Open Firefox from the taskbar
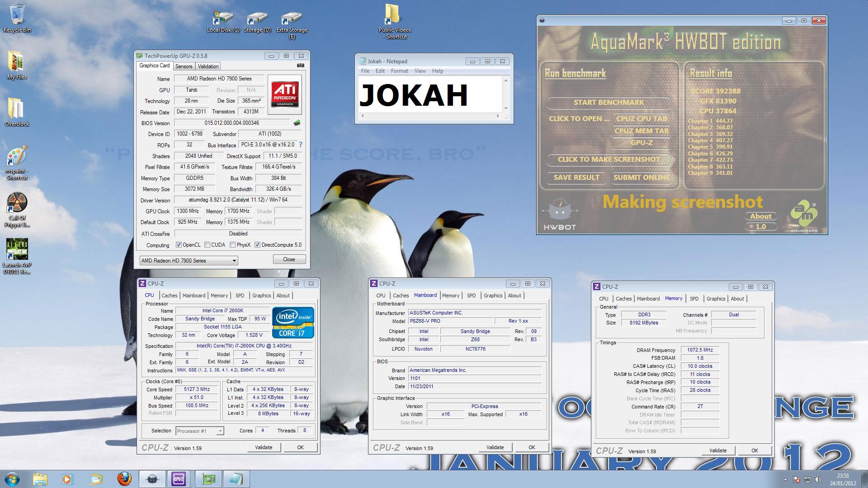The height and width of the screenshot is (488, 868). tap(124, 479)
